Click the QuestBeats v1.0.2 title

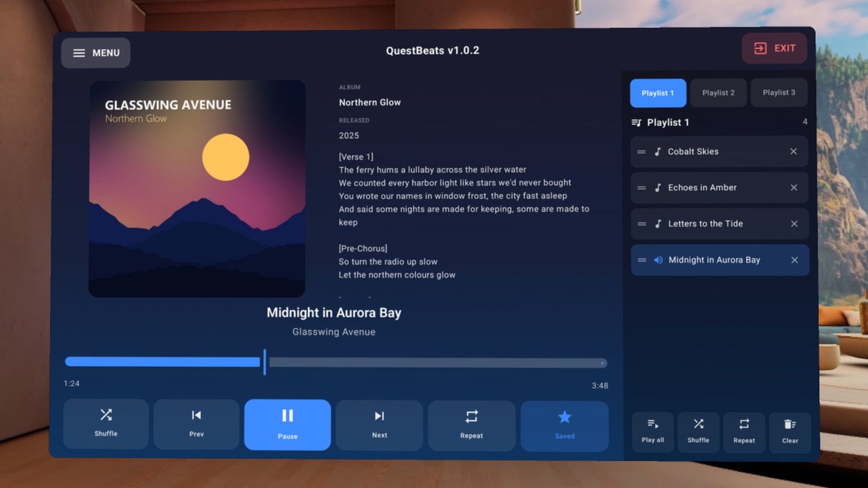click(433, 51)
